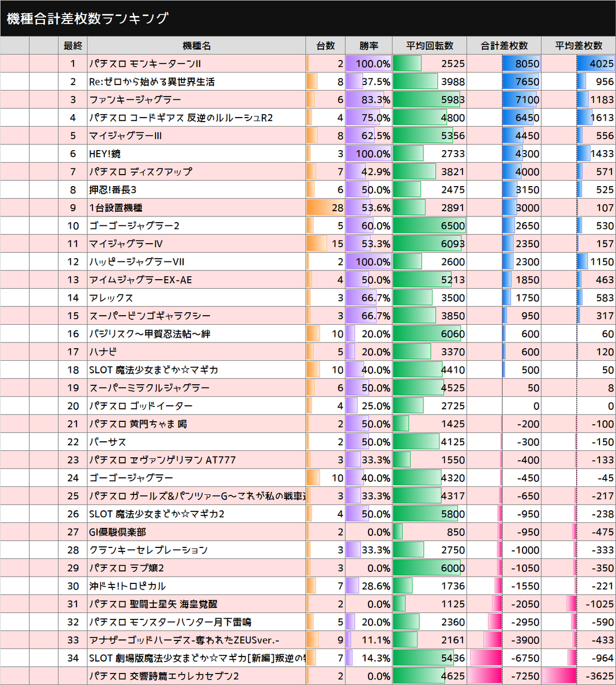Click average rotations 6060 for バジリスク絆
Image resolution: width=616 pixels, height=685 pixels.
point(429,334)
